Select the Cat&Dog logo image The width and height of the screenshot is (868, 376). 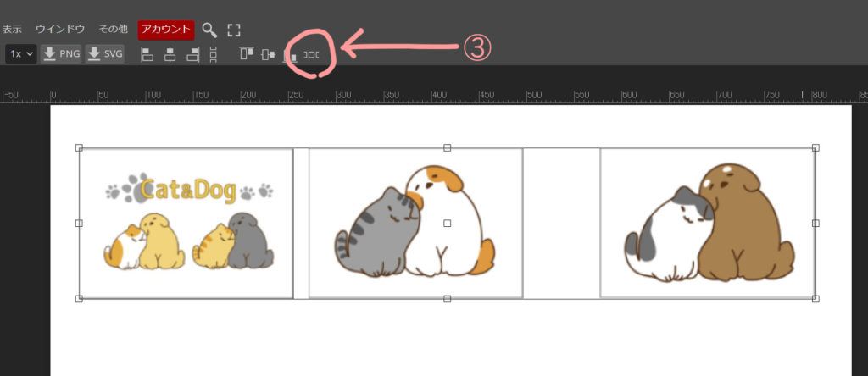(186, 224)
